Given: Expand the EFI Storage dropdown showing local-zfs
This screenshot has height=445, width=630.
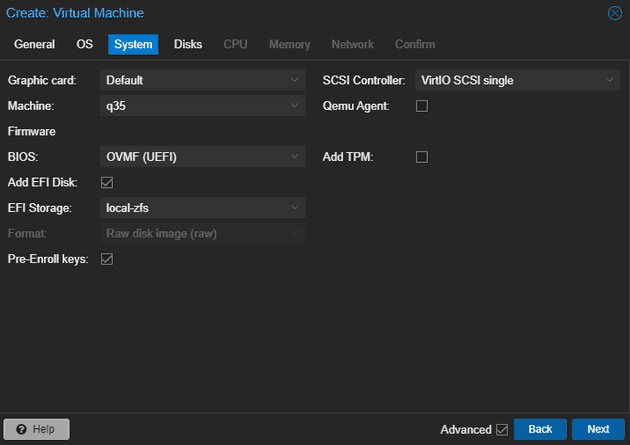Looking at the screenshot, I should click(x=202, y=208).
